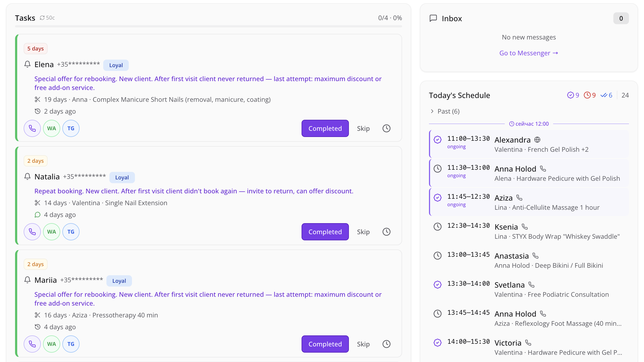Click phone icon beside Aziza
The image size is (644, 362).
click(519, 198)
